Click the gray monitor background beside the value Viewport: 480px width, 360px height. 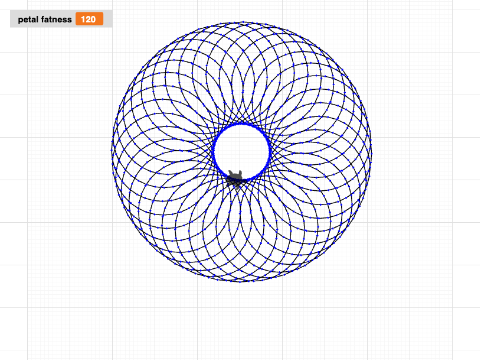[x=107, y=19]
